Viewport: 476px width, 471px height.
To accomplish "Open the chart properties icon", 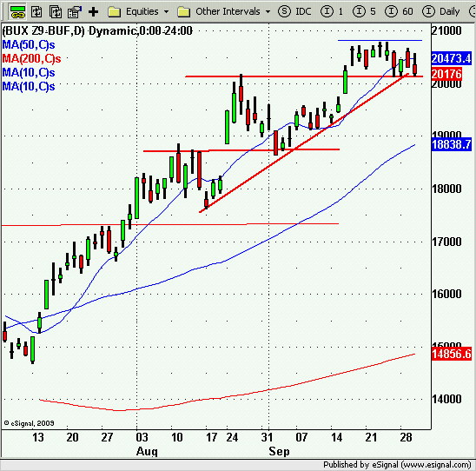I will coord(75,12).
